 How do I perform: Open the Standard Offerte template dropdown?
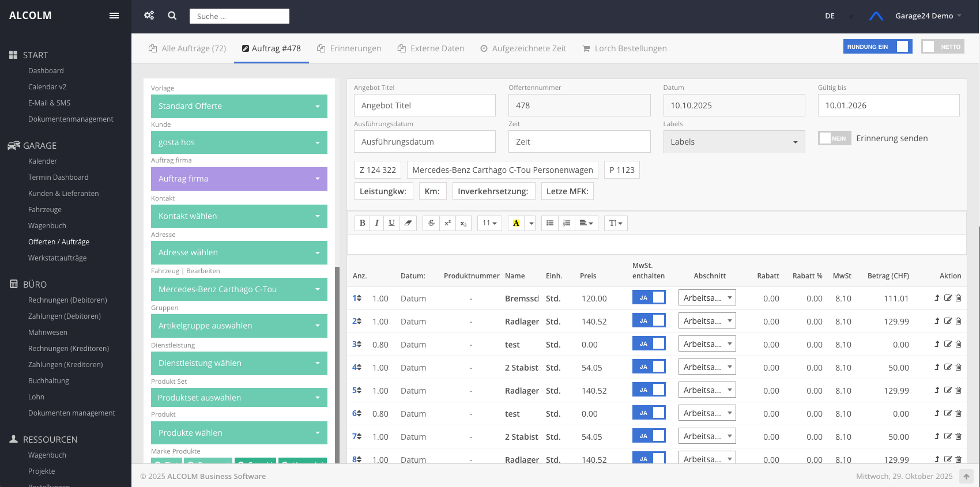pos(239,106)
